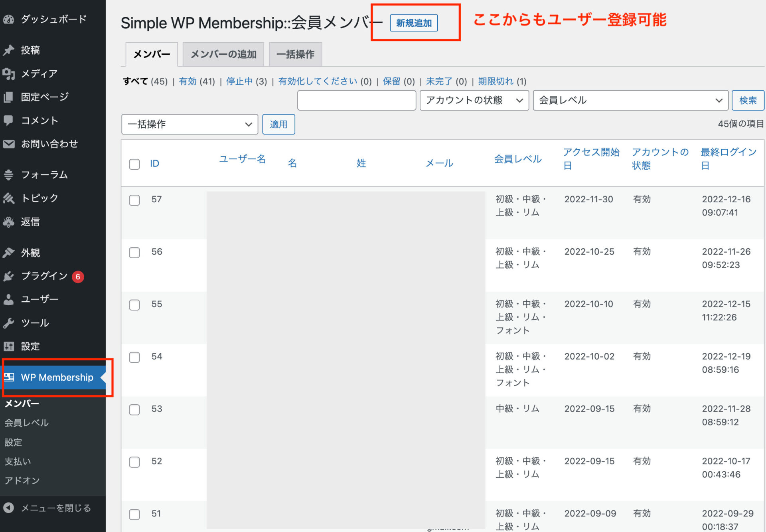Click the 投稿 pin icon

tap(9, 50)
